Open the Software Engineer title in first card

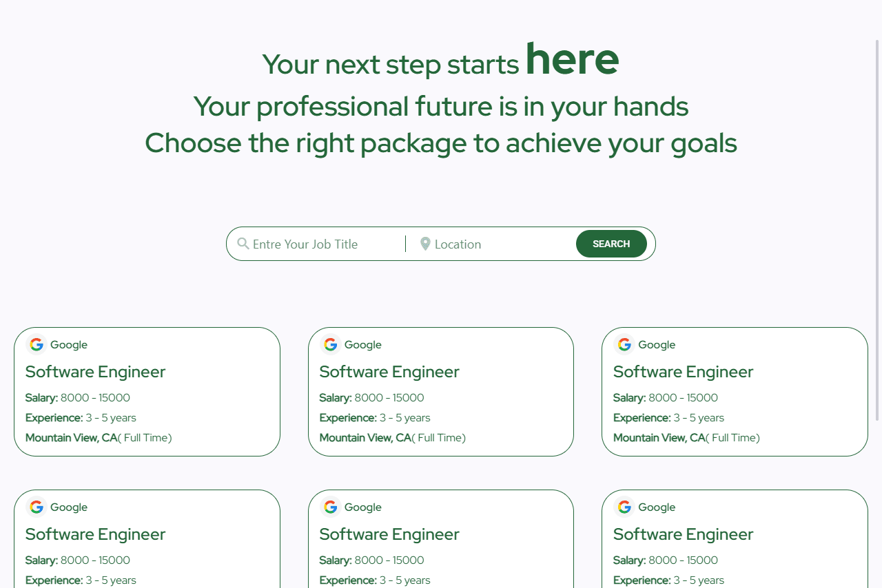point(95,372)
